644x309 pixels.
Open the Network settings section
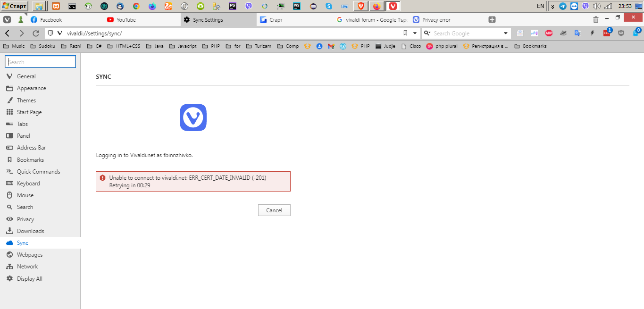click(x=40, y=267)
